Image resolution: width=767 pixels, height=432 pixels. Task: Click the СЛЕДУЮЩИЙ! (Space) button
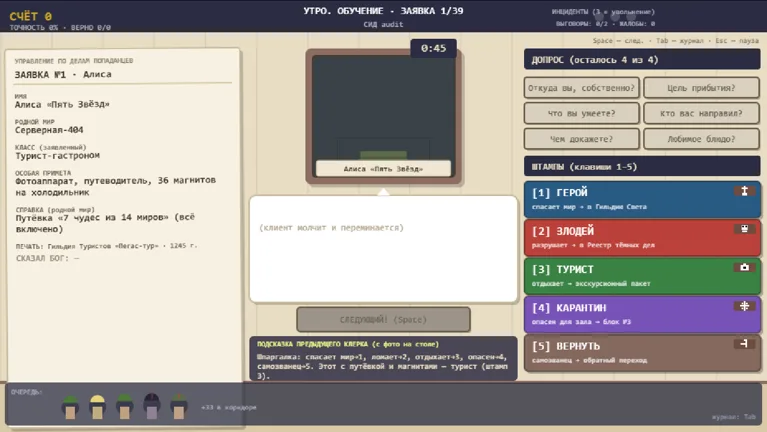pyautogui.click(x=384, y=319)
